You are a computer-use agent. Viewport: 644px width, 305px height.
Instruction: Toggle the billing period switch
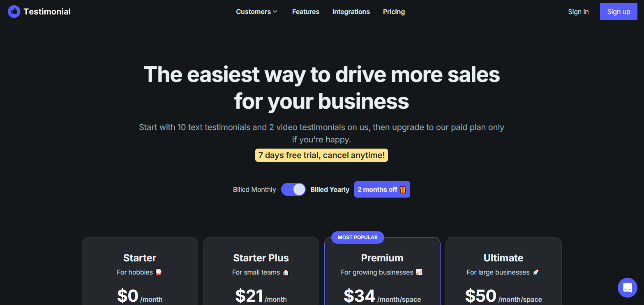293,189
